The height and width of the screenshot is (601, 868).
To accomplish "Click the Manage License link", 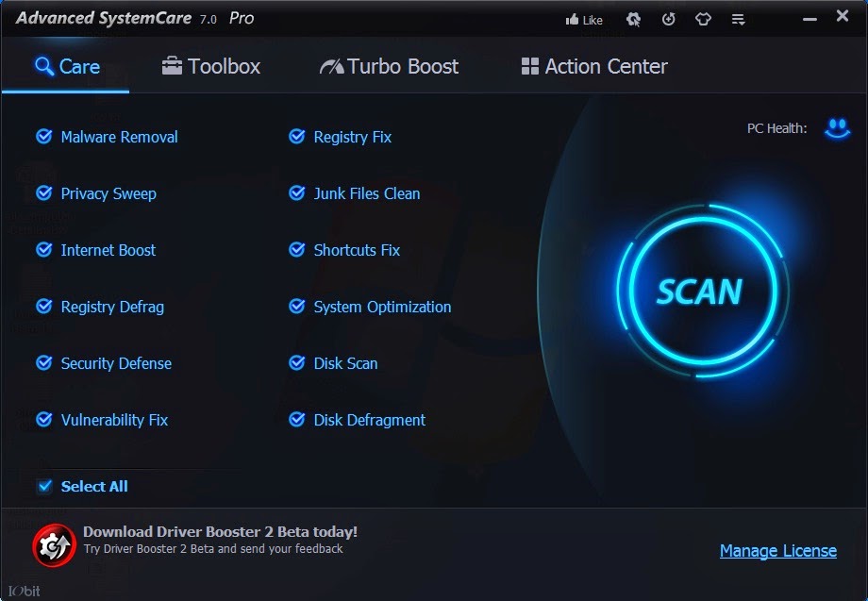I will tap(777, 551).
